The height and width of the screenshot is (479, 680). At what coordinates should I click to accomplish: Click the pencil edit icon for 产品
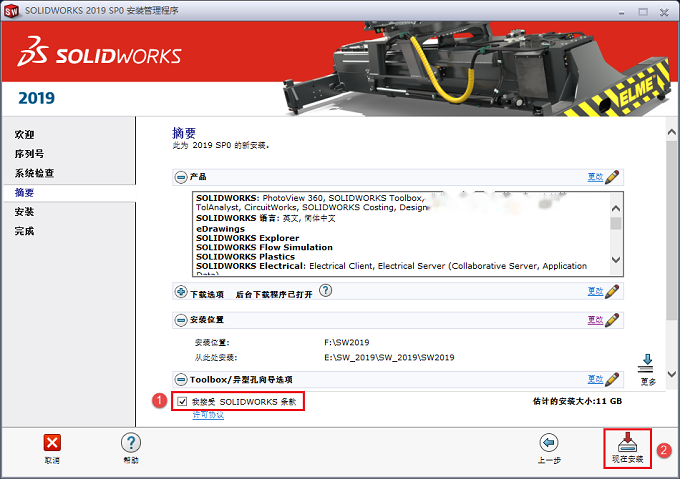pos(612,177)
